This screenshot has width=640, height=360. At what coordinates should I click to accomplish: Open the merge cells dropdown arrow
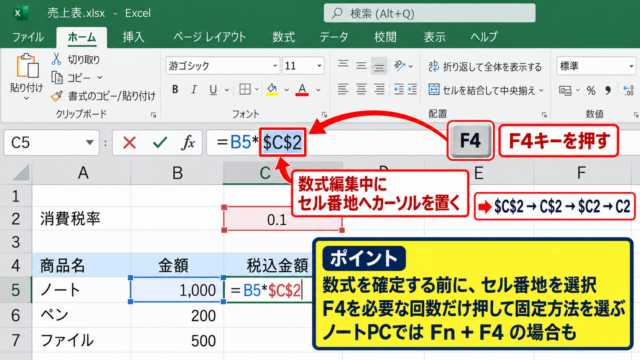pos(542,90)
